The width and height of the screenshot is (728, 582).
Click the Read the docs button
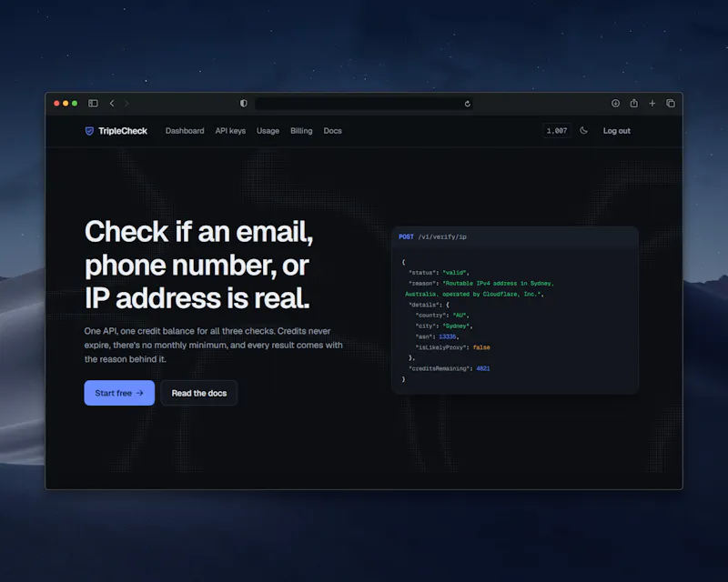[199, 393]
